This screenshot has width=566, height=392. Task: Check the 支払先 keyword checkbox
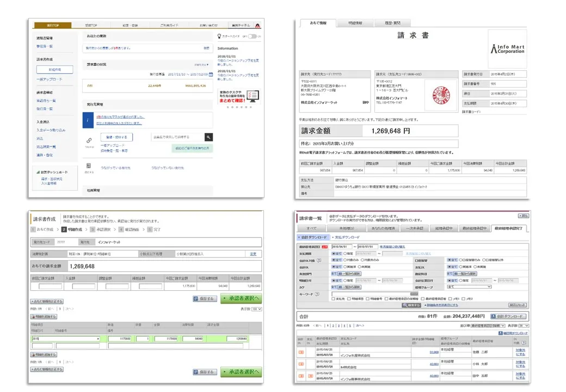[x=334, y=299]
